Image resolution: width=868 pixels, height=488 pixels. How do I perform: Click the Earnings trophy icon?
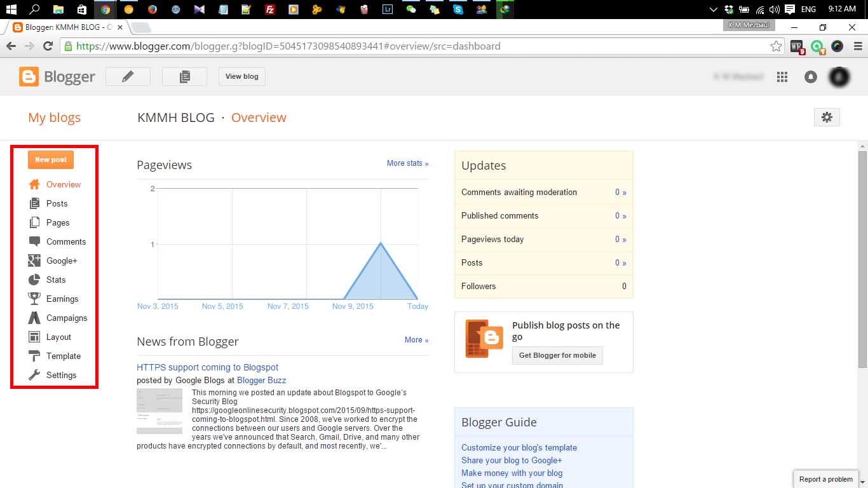pos(34,299)
